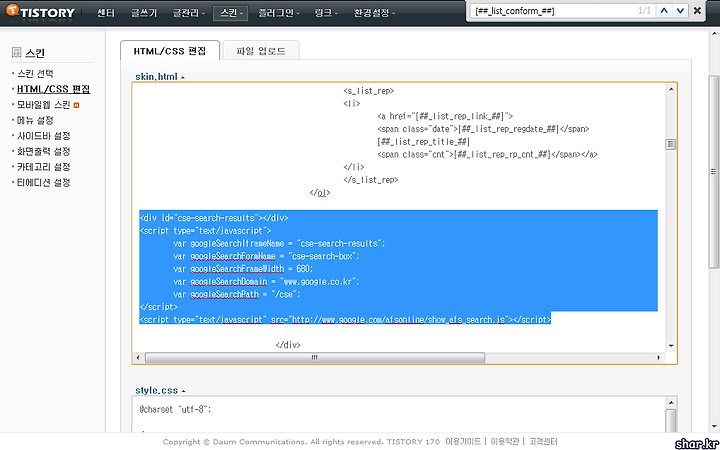
Task: Open 모바일웹 스킨 sidebar link
Action: [x=43, y=105]
